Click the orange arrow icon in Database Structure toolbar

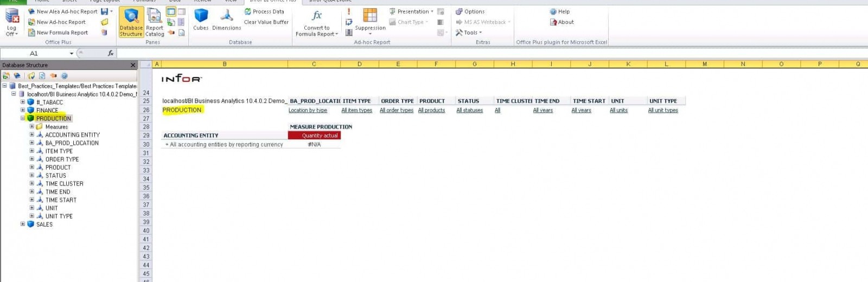click(x=53, y=76)
